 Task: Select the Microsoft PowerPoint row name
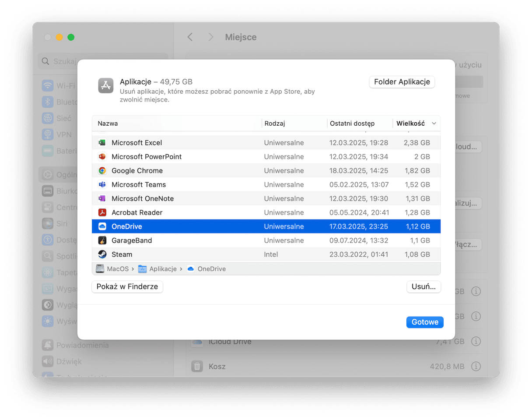tap(147, 157)
